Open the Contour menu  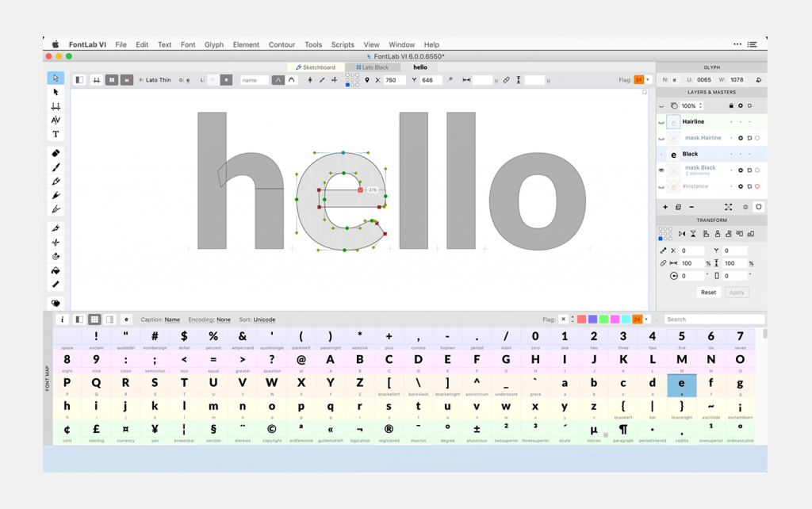(x=282, y=44)
